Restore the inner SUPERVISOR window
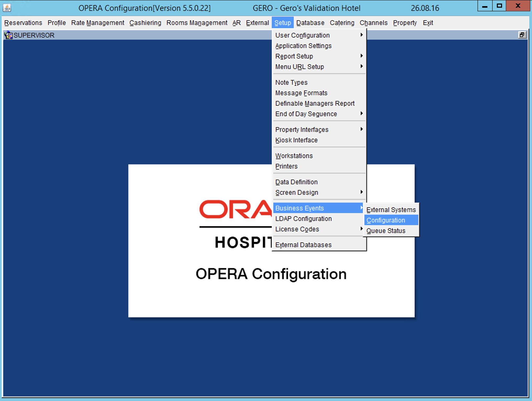Viewport: 532px width, 401px height. [522, 35]
